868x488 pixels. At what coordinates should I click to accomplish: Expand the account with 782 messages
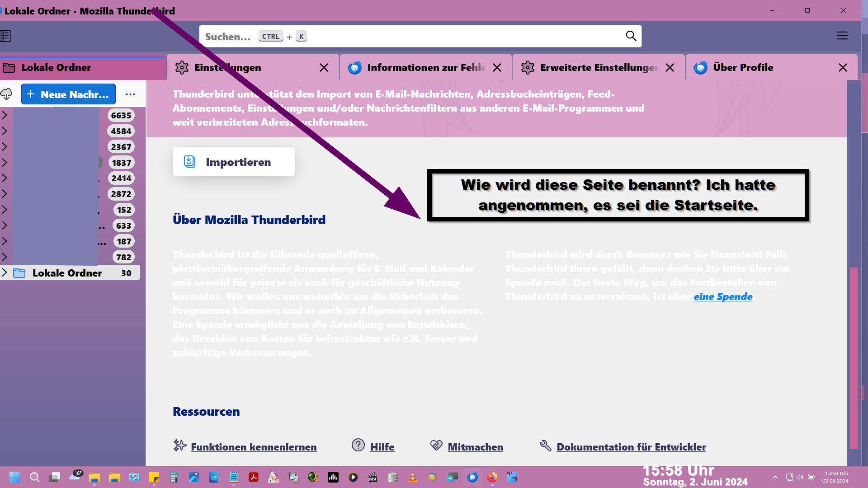5,257
